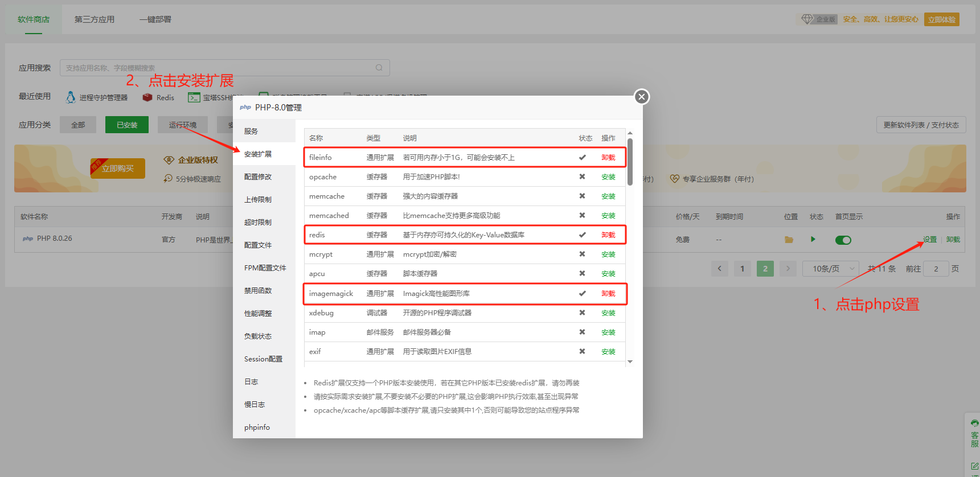The height and width of the screenshot is (477, 980).
Task: Go to previous page arrow
Action: point(720,269)
